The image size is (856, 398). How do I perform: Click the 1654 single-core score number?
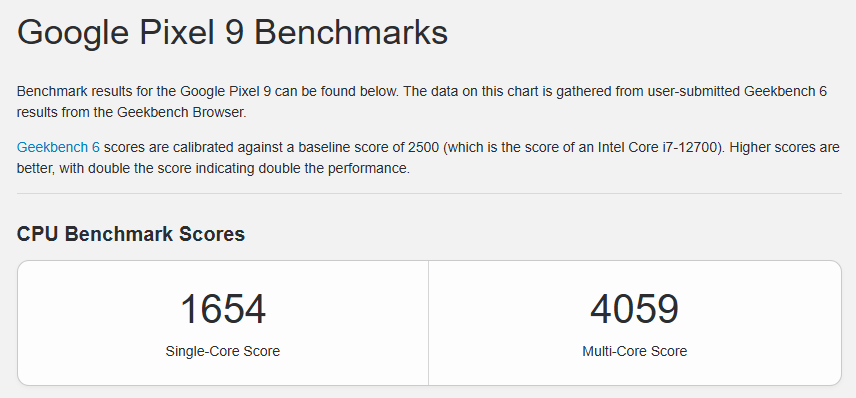pos(223,310)
